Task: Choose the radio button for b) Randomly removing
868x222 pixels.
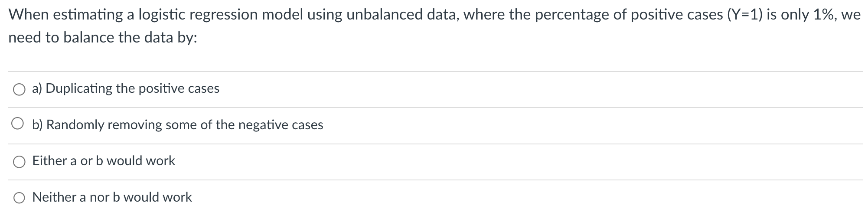Action: click(19, 125)
